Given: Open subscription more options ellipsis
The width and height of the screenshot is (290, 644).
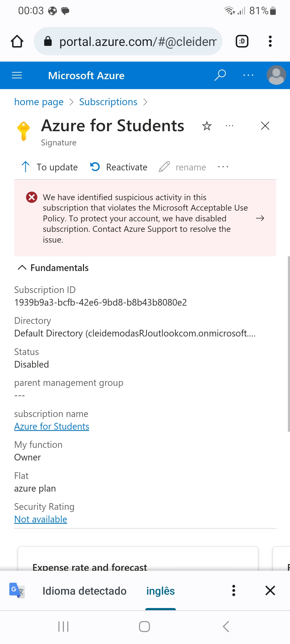Looking at the screenshot, I should (229, 126).
